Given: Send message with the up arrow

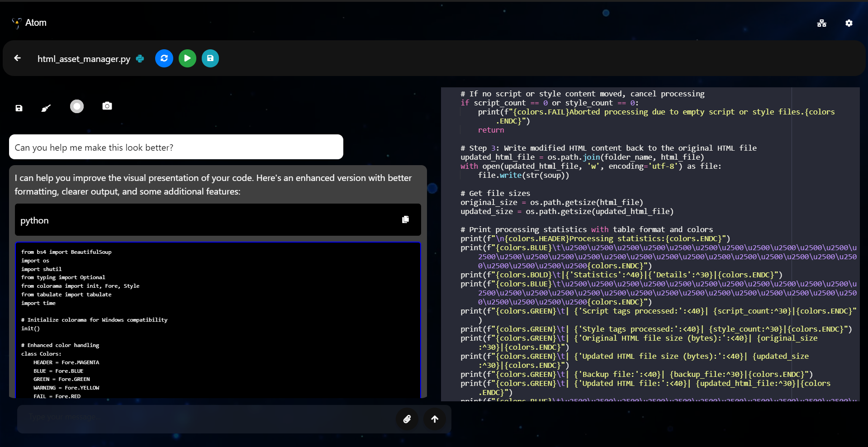Looking at the screenshot, I should (435, 419).
